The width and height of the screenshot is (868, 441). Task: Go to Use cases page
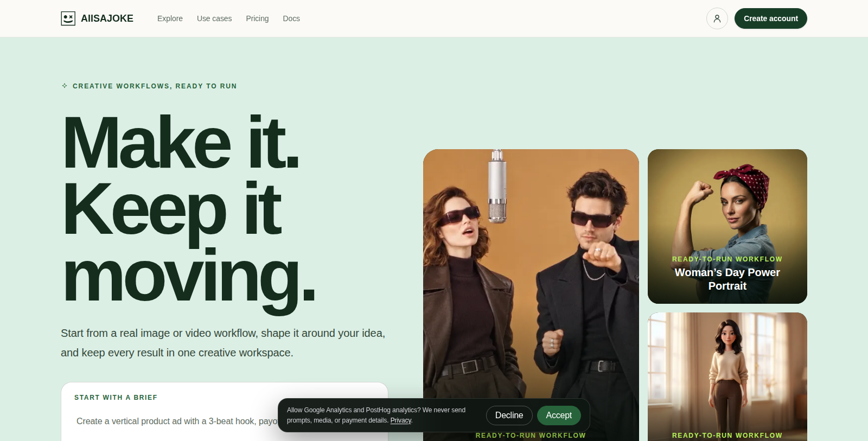click(x=214, y=18)
